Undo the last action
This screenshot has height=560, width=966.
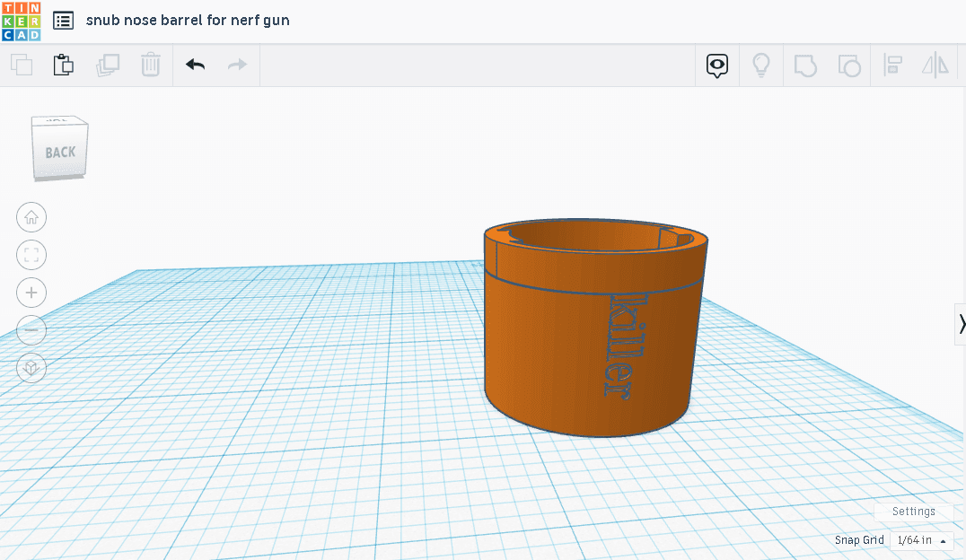[196, 65]
